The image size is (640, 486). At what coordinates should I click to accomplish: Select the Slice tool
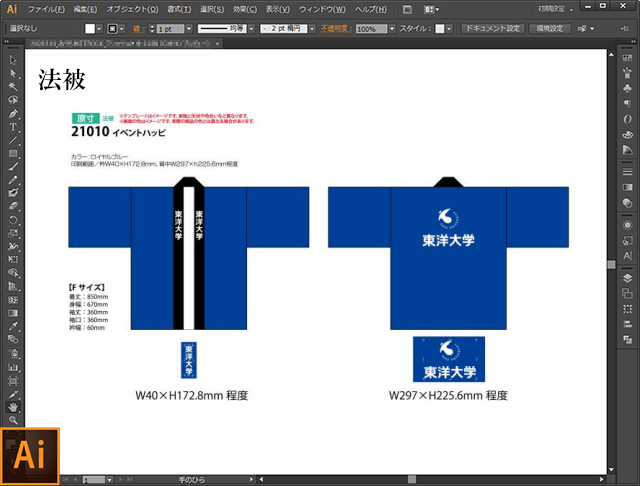(x=13, y=395)
